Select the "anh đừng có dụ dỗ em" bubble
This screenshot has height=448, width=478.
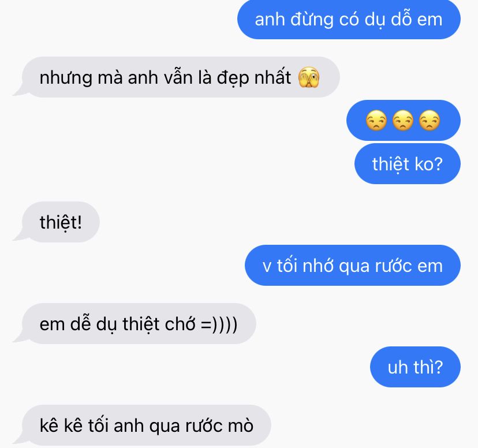coord(349,20)
